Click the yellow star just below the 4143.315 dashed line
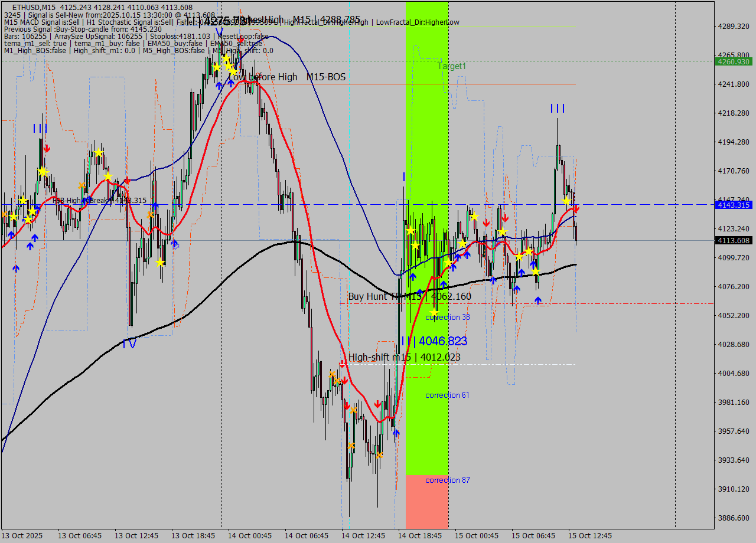The height and width of the screenshot is (543, 756). 474,216
